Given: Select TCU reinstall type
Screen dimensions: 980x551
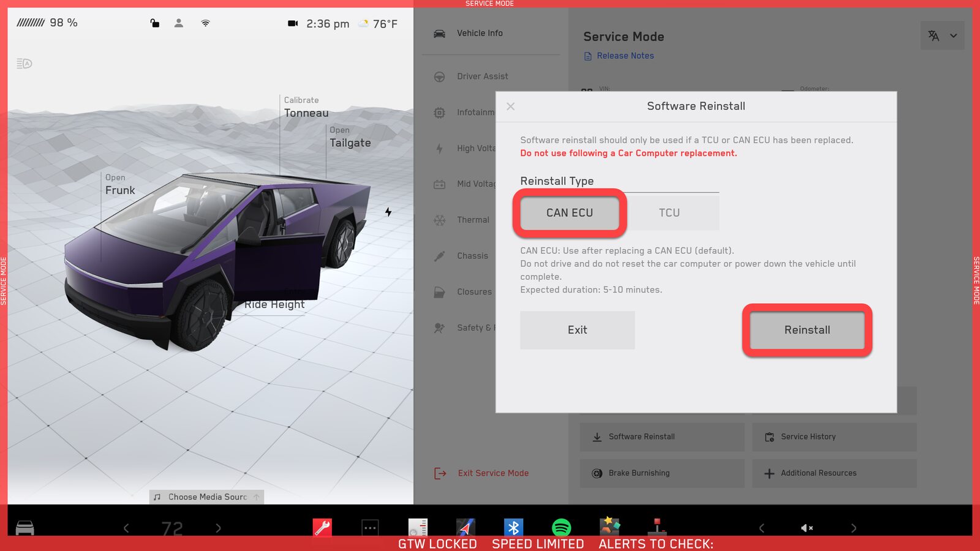Looking at the screenshot, I should [x=669, y=212].
